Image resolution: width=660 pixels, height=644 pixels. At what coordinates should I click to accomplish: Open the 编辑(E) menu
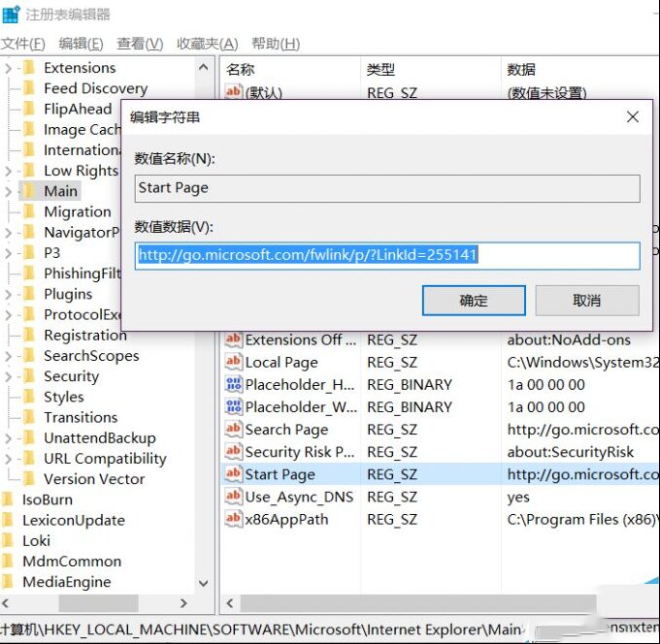pos(81,44)
